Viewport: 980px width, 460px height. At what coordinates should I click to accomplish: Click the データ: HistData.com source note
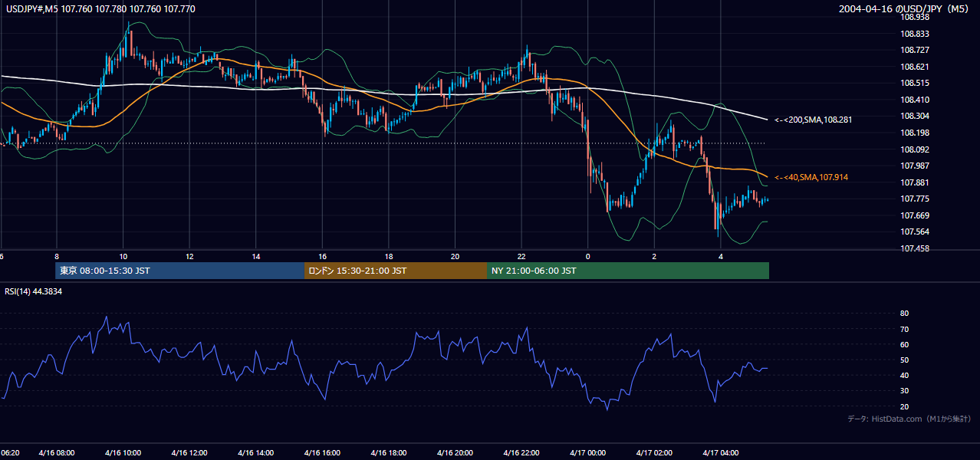909,419
